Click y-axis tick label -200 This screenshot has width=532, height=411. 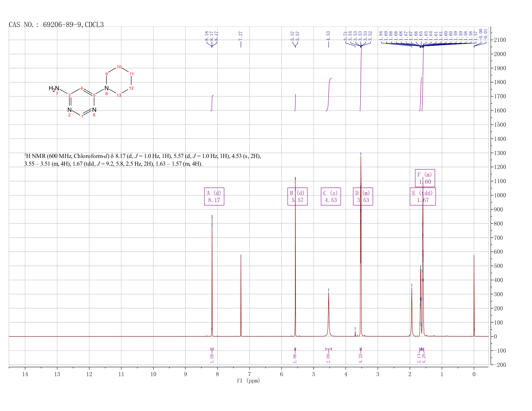click(x=500, y=365)
